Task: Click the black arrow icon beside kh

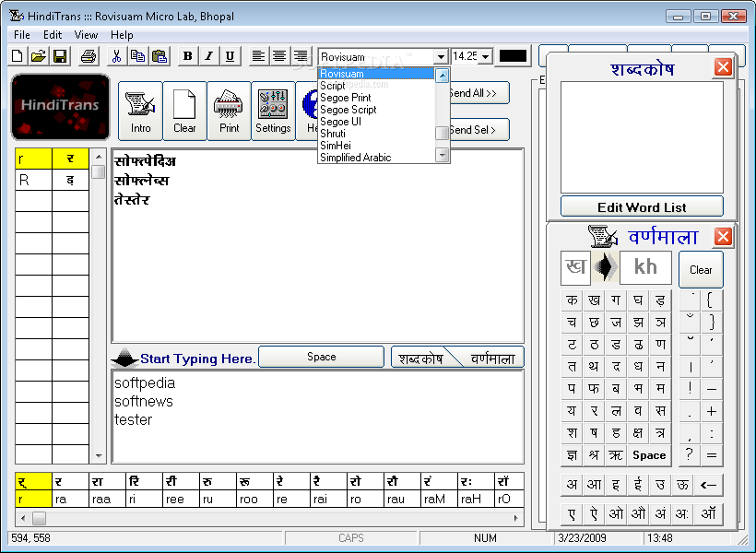Action: tap(605, 266)
